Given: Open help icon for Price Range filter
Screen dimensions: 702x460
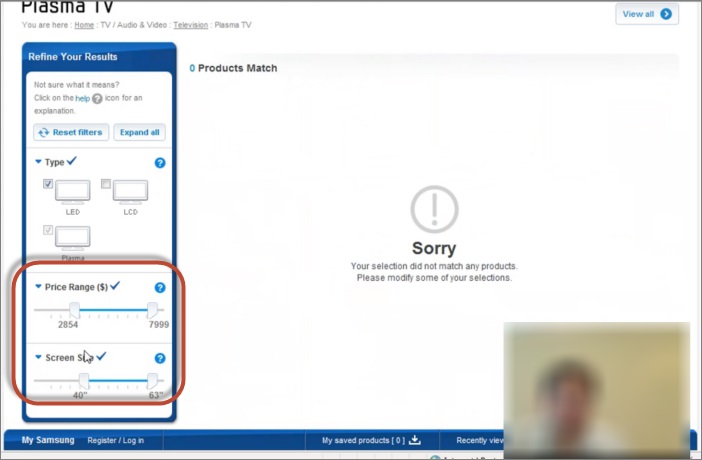Looking at the screenshot, I should click(x=160, y=288).
